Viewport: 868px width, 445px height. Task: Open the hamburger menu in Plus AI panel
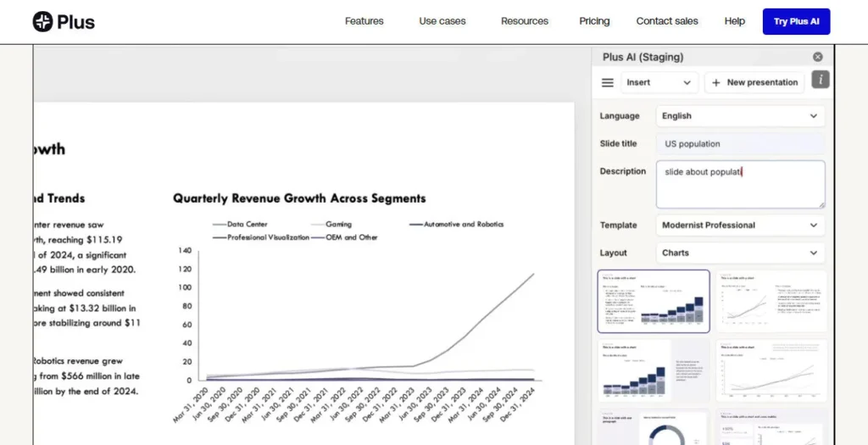pos(607,82)
